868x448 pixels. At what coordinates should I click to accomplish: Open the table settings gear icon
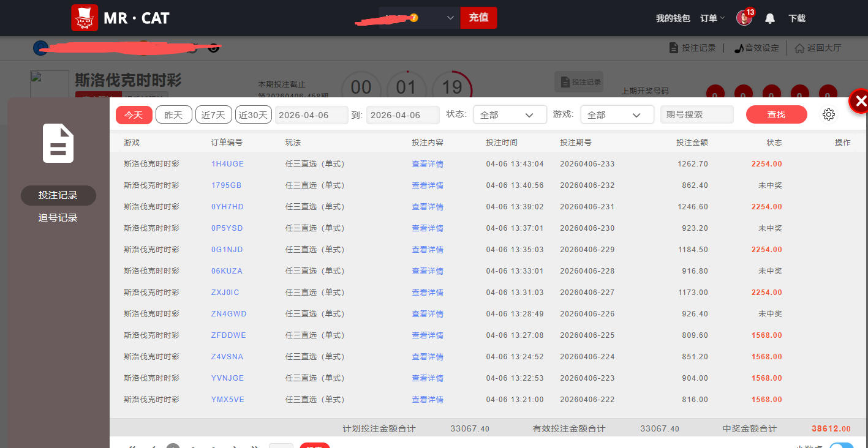(x=829, y=114)
